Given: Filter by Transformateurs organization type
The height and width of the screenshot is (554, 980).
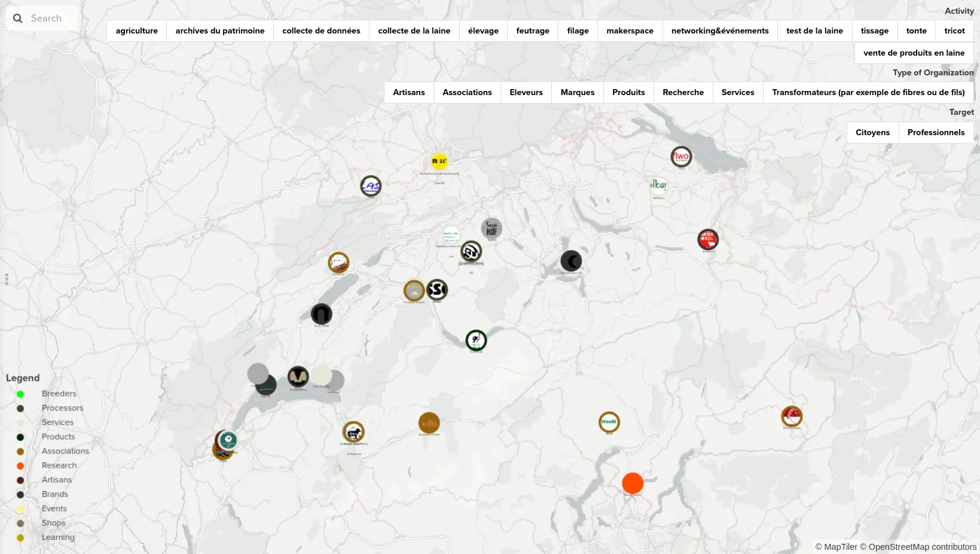Looking at the screenshot, I should tap(868, 92).
